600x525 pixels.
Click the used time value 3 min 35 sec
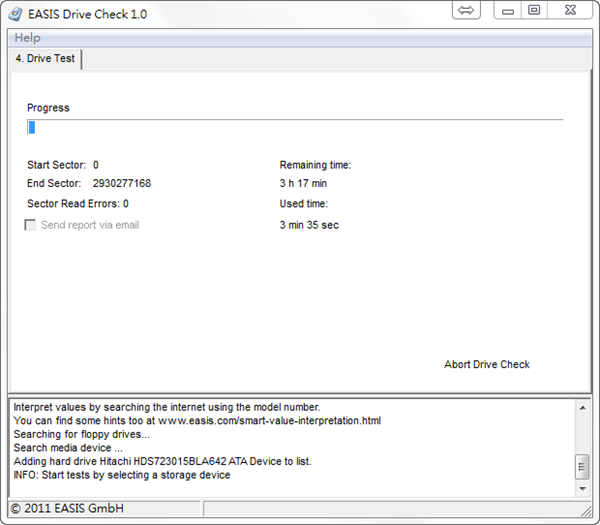(x=309, y=225)
